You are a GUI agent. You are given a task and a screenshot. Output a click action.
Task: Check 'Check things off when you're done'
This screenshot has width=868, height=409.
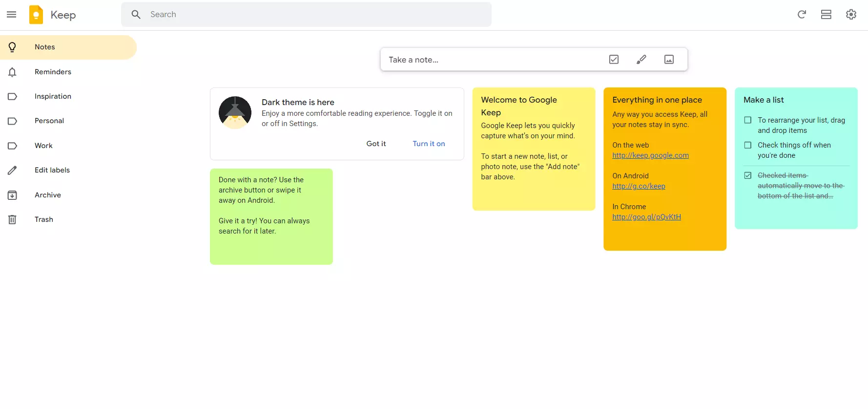click(x=747, y=145)
